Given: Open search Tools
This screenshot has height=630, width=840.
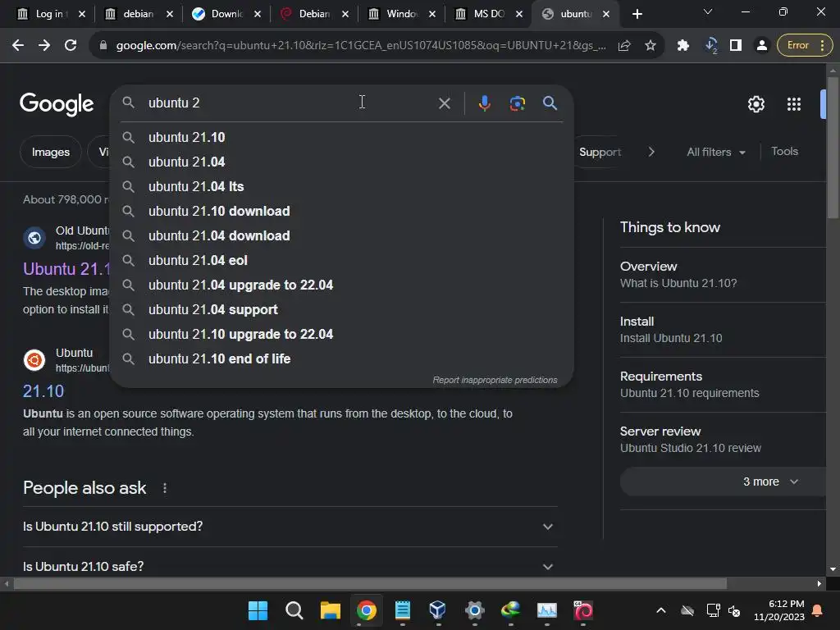Looking at the screenshot, I should pos(784,152).
